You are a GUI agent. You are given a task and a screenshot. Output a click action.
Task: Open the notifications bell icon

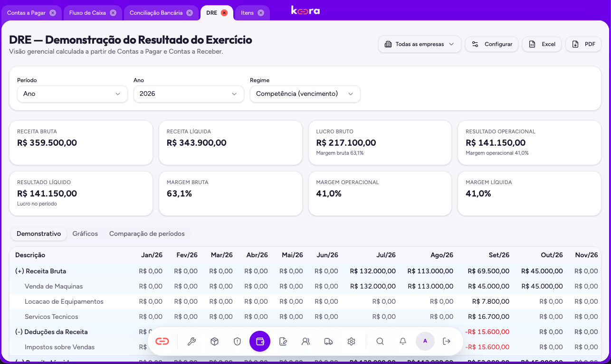pos(402,341)
